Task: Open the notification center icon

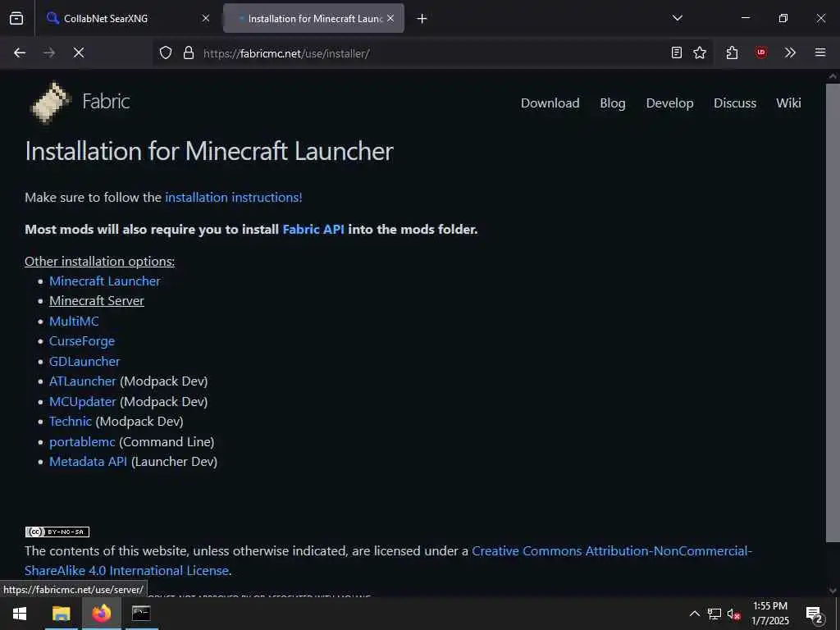Action: coord(814,614)
